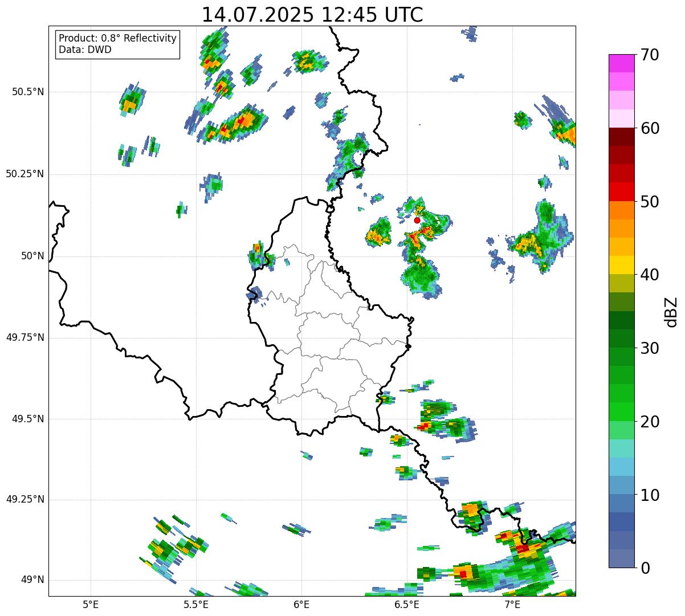This screenshot has width=685, height=616.
Task: Click the 50.5°N latitude label
Action: coord(29,92)
